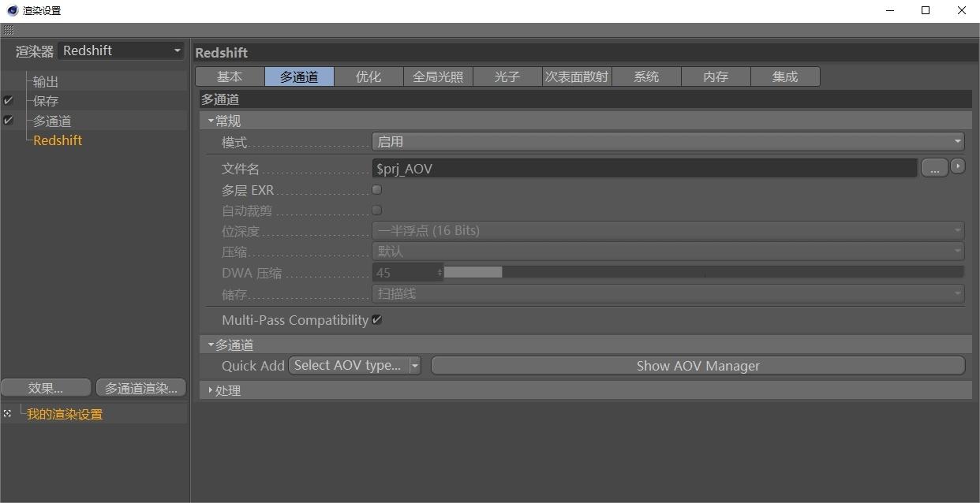Screen dimensions: 980x503
Task: Select 输出 in the settings tree
Action: (46, 81)
